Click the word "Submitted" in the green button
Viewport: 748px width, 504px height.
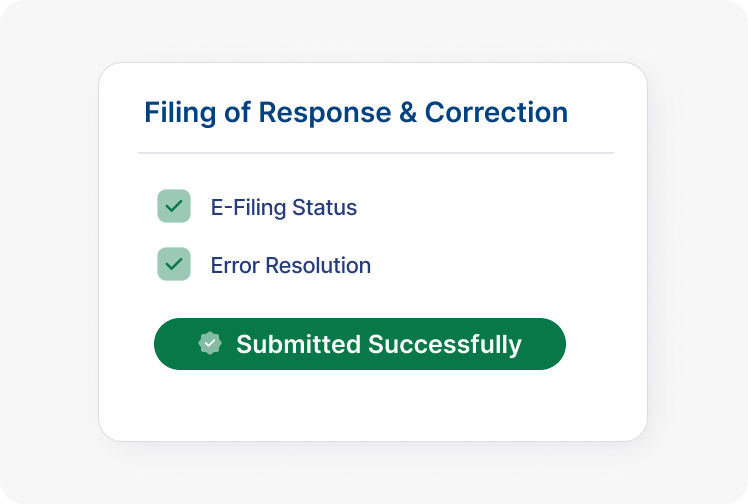pyautogui.click(x=298, y=345)
